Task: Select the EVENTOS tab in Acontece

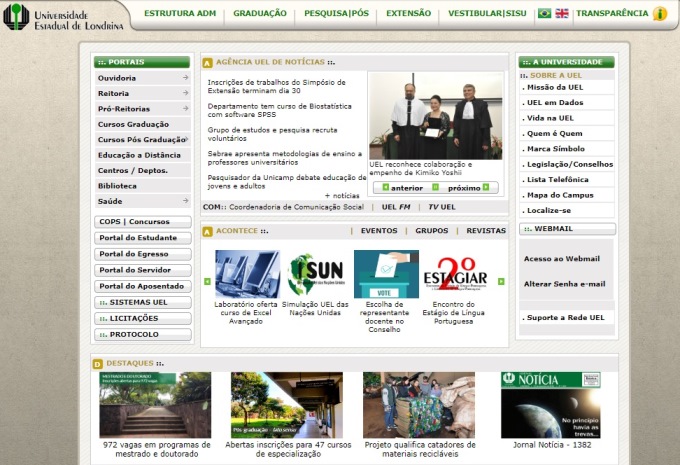Action: click(x=379, y=231)
